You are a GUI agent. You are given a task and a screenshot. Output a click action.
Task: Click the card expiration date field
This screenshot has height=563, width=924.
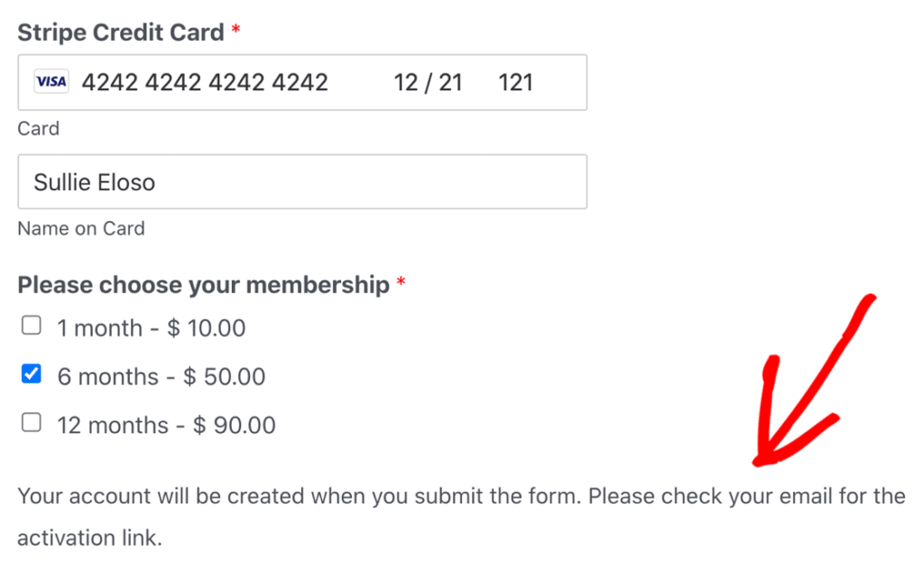click(428, 81)
